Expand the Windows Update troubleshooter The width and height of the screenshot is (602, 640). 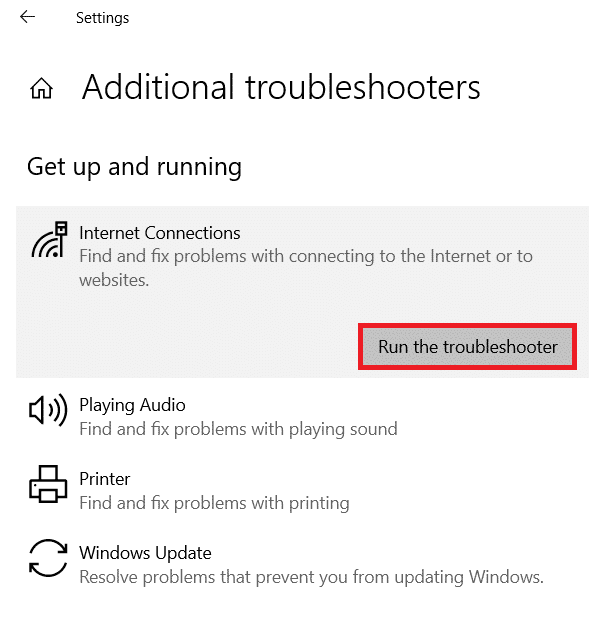coord(145,553)
